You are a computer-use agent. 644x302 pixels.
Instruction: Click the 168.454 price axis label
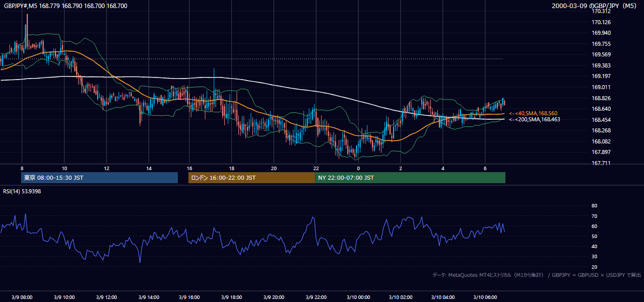click(x=601, y=120)
